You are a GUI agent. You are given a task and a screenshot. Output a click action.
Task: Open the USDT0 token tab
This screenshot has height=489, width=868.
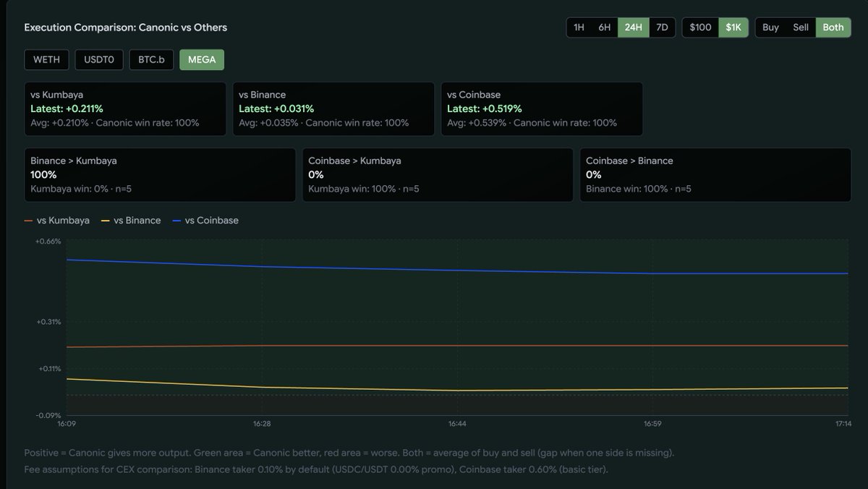click(99, 59)
